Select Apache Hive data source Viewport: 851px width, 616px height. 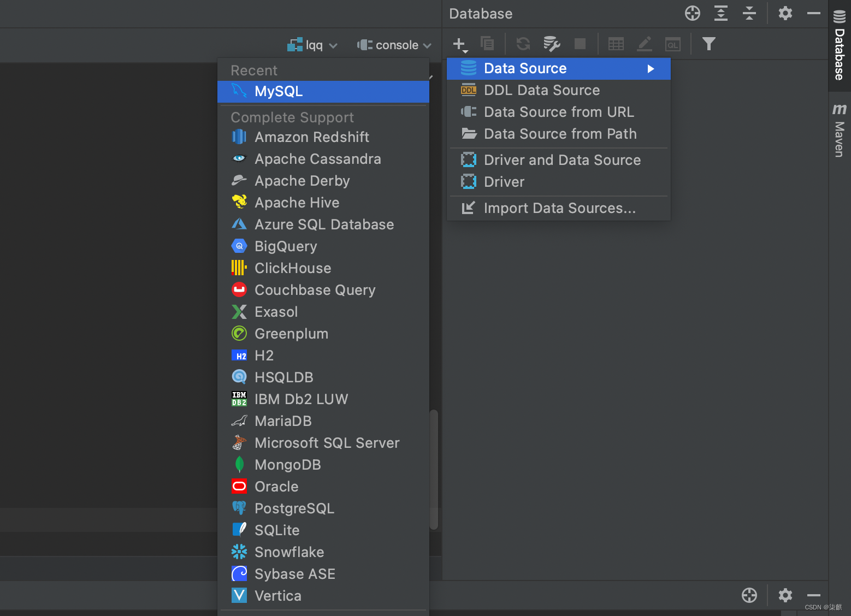tap(323, 203)
